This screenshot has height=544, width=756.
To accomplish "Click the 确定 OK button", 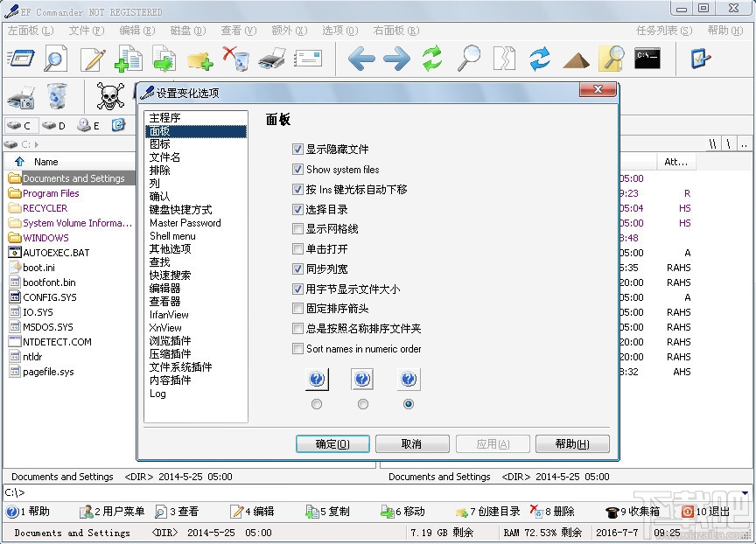I will [332, 443].
